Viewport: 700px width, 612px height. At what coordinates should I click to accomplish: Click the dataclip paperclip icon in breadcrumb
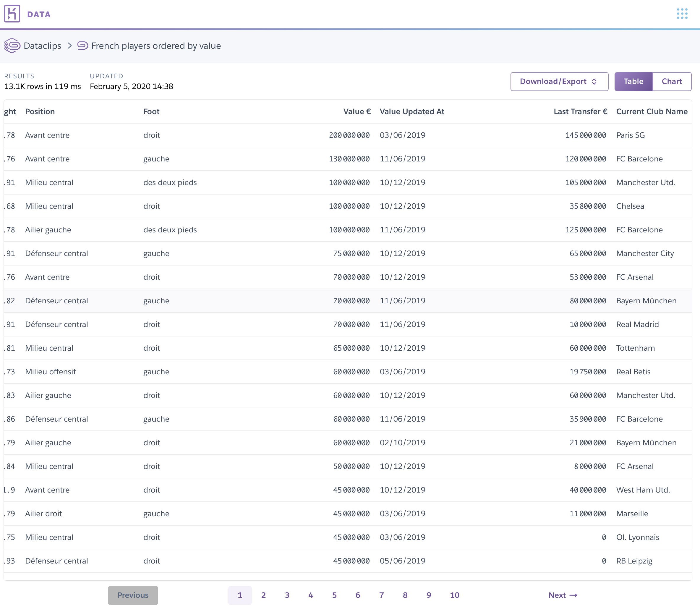tap(83, 46)
